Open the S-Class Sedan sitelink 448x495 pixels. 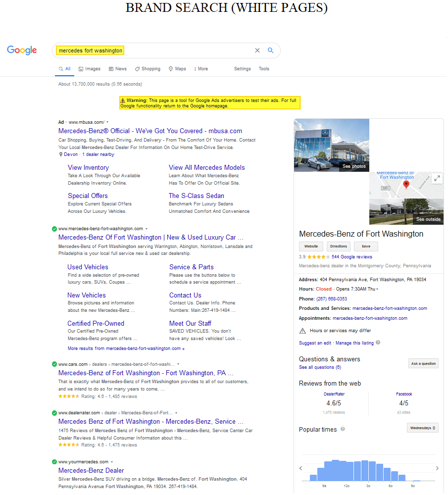click(197, 196)
